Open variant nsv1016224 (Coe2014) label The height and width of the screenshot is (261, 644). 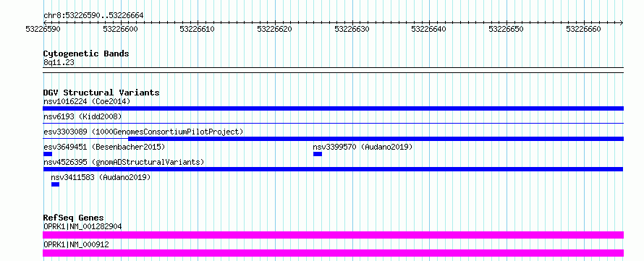coord(87,101)
